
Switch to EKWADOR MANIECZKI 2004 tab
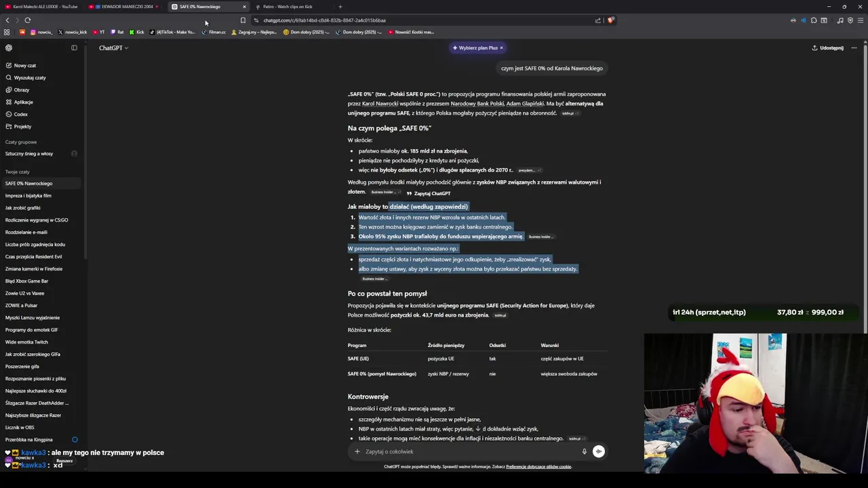[124, 7]
